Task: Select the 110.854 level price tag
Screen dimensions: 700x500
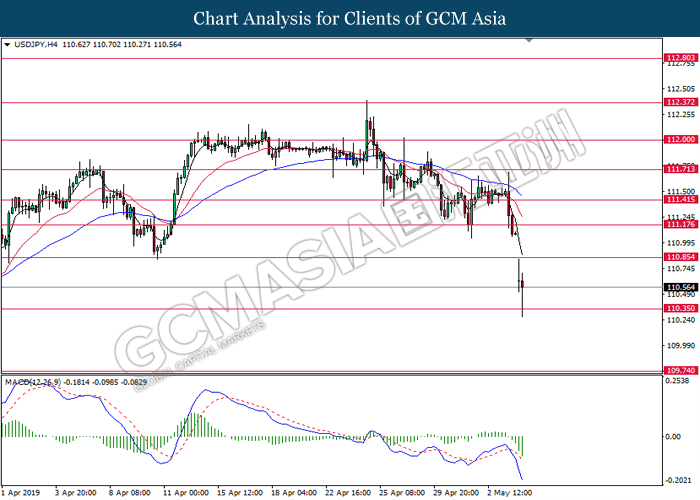Action: coord(680,258)
